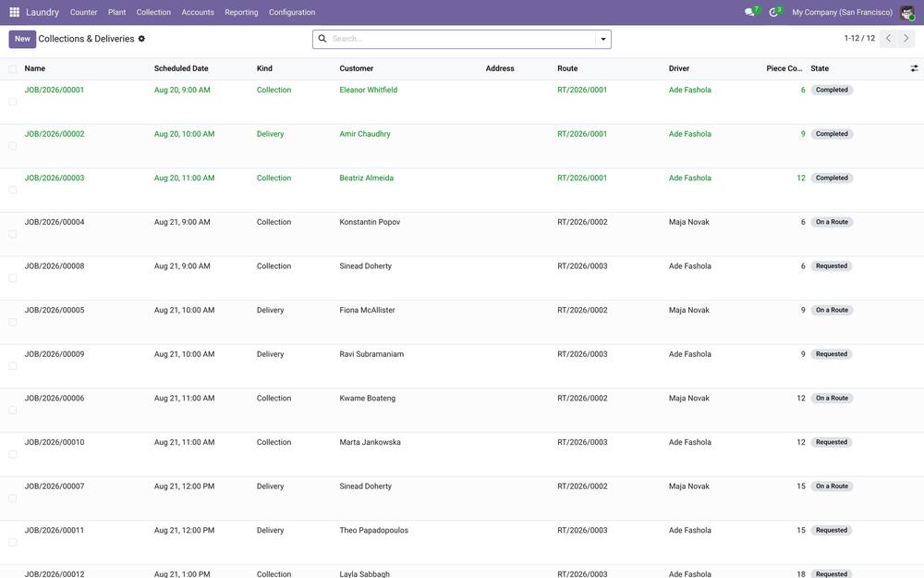Open the apps grid menu icon
Viewport: 924px width, 578px height.
point(14,12)
